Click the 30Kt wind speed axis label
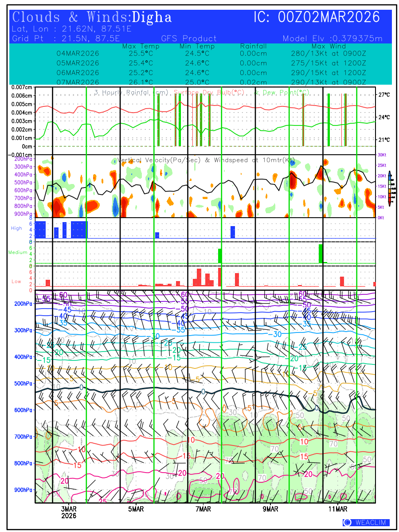This screenshot has width=399, height=532. 383,155
